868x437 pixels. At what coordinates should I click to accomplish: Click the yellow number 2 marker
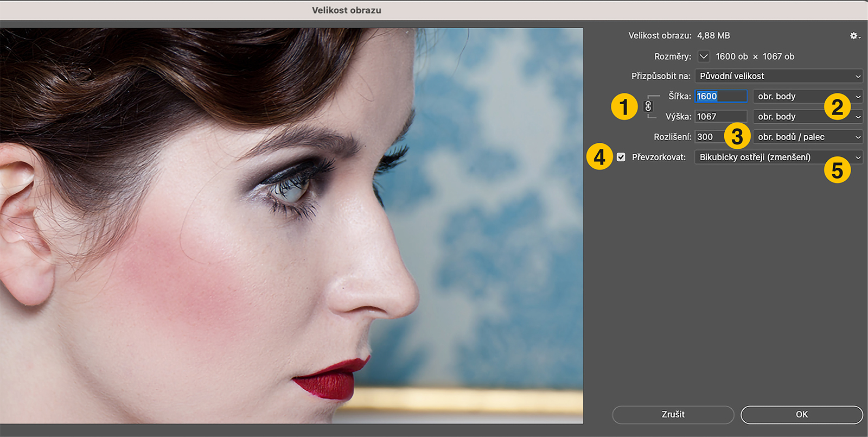click(x=837, y=106)
